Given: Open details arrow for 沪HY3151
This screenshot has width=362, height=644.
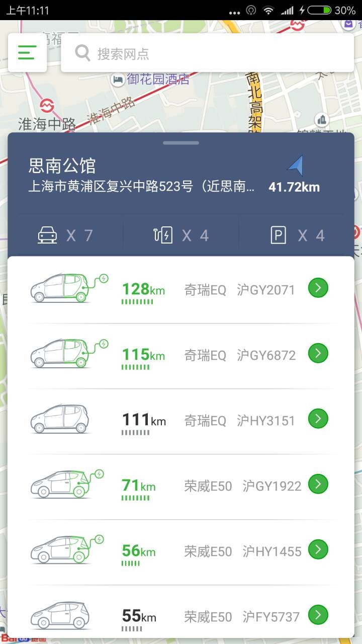Looking at the screenshot, I should click(318, 419).
